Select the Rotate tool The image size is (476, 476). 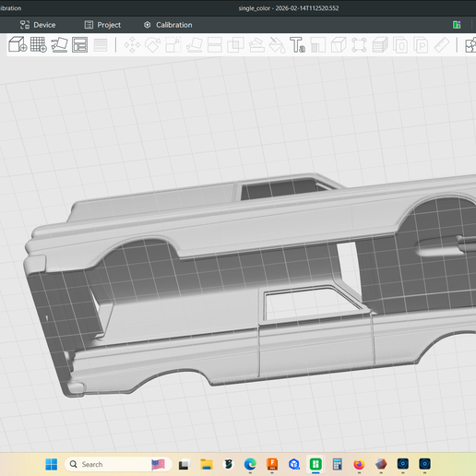click(x=153, y=45)
